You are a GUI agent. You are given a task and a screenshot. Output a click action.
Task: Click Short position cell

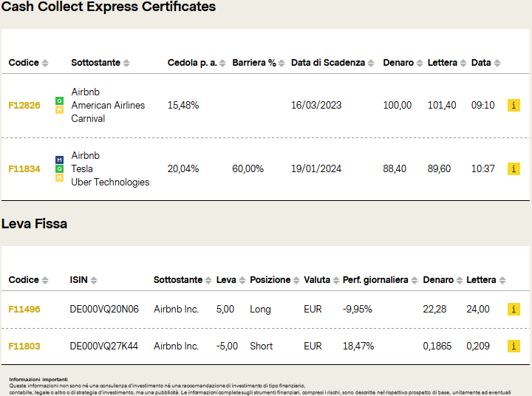[262, 346]
